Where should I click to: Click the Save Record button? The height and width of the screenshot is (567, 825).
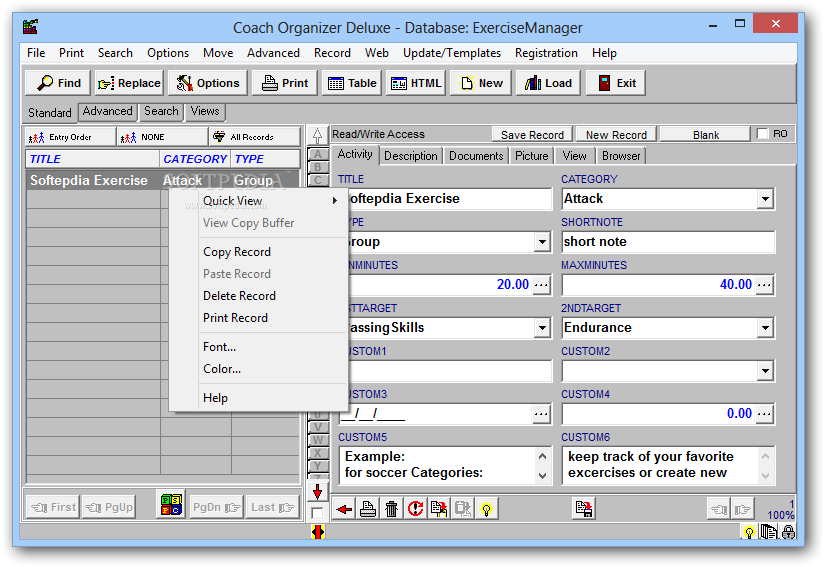[532, 135]
